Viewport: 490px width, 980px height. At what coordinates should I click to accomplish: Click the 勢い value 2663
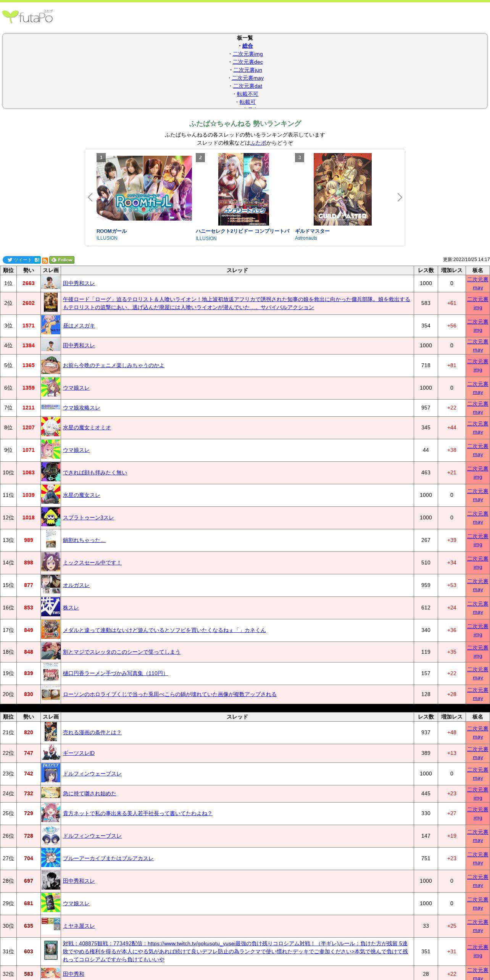pyautogui.click(x=29, y=283)
